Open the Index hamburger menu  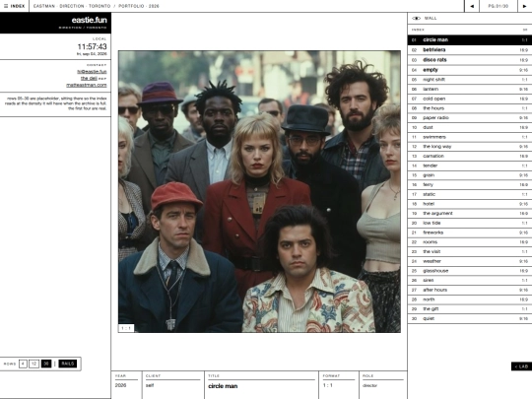14,6
